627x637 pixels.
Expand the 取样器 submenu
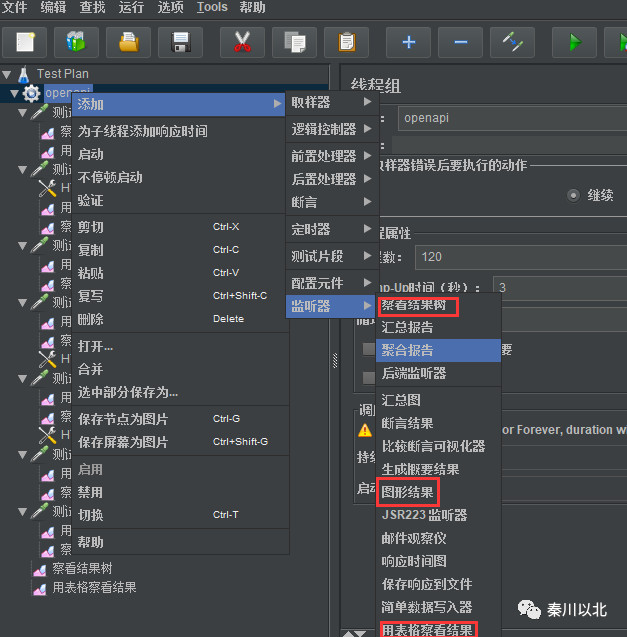coord(332,102)
